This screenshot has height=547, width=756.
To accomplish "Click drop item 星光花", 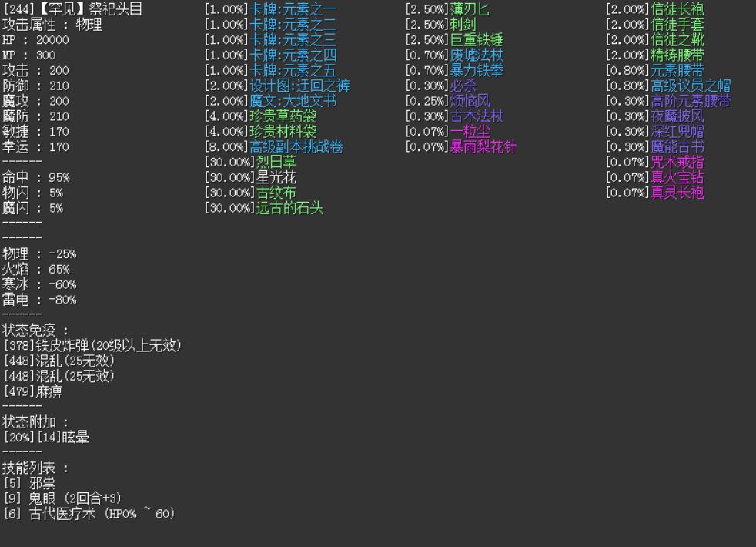I will [x=276, y=177].
